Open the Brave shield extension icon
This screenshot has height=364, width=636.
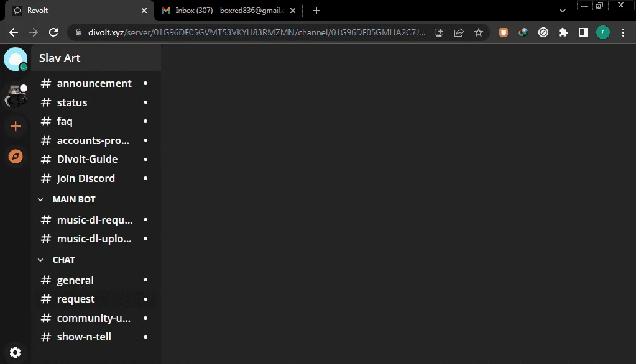pos(504,32)
